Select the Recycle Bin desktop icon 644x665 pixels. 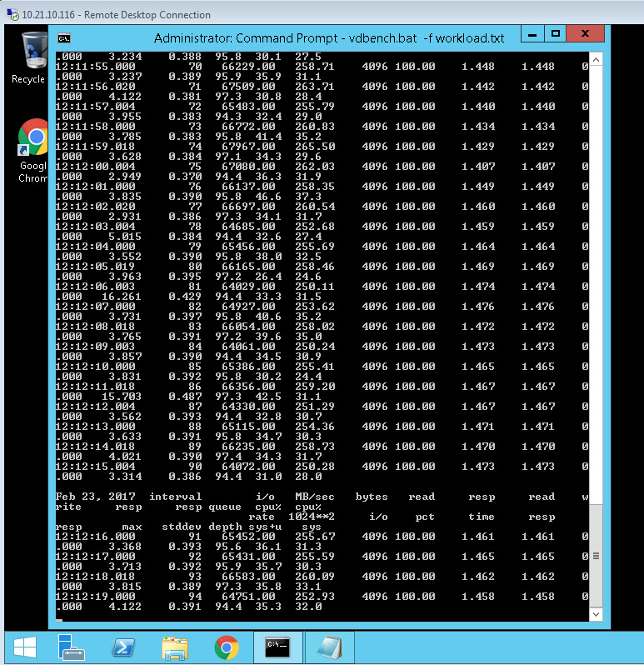pos(28,57)
